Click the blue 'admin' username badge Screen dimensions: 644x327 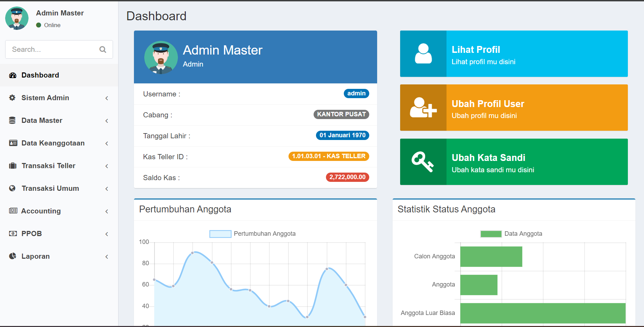point(356,93)
